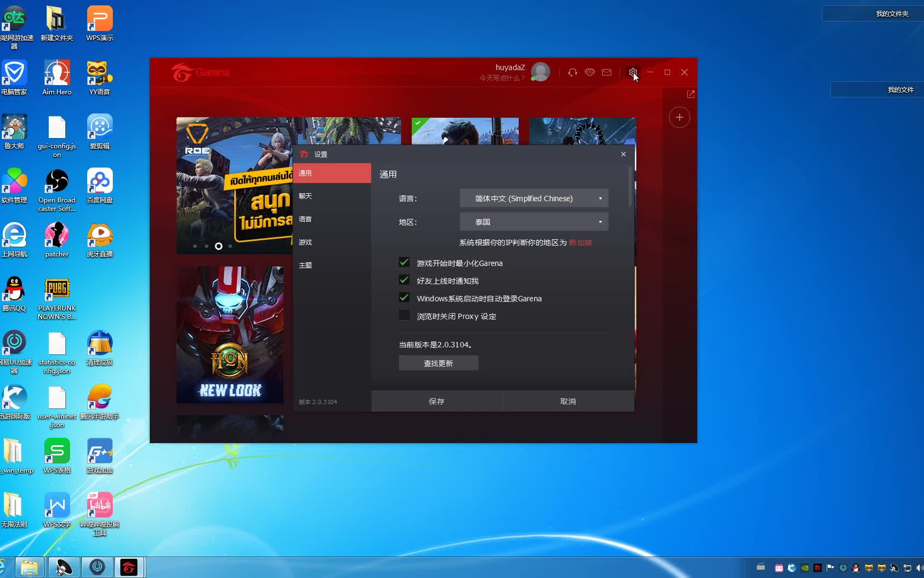Screen dimensions: 924x578
Task: Open the 地区 dropdown showing 泰国
Action: (x=534, y=222)
